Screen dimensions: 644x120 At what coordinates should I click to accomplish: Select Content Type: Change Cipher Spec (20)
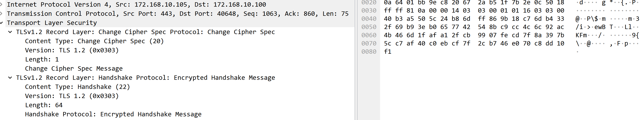pyautogui.click(x=94, y=41)
